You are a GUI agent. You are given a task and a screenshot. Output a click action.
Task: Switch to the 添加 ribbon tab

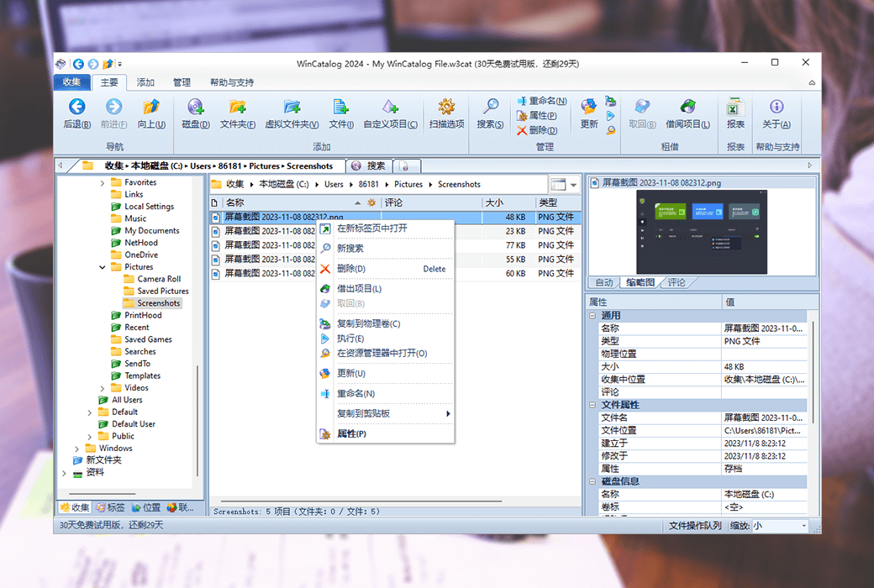(145, 82)
